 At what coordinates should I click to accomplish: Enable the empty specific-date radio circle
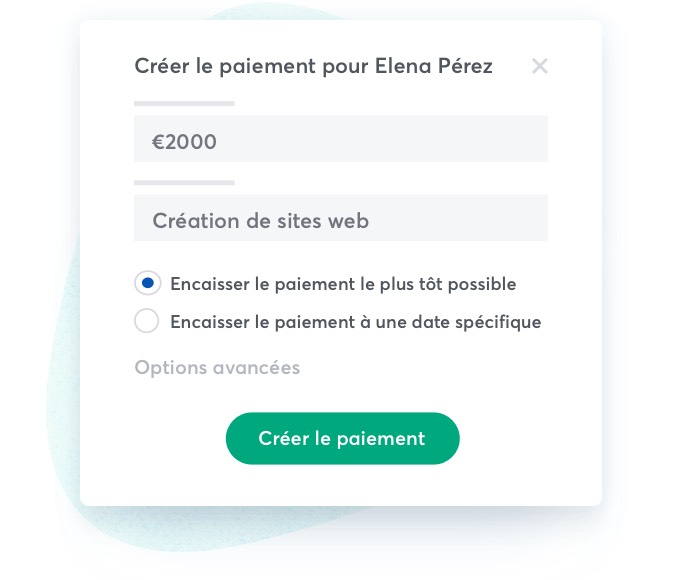[147, 321]
